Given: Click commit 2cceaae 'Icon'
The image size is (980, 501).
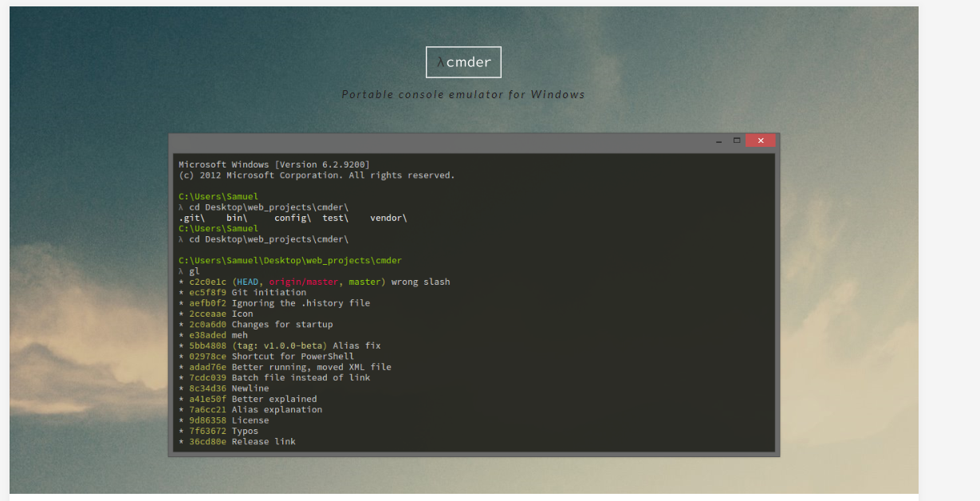Looking at the screenshot, I should click(216, 314).
